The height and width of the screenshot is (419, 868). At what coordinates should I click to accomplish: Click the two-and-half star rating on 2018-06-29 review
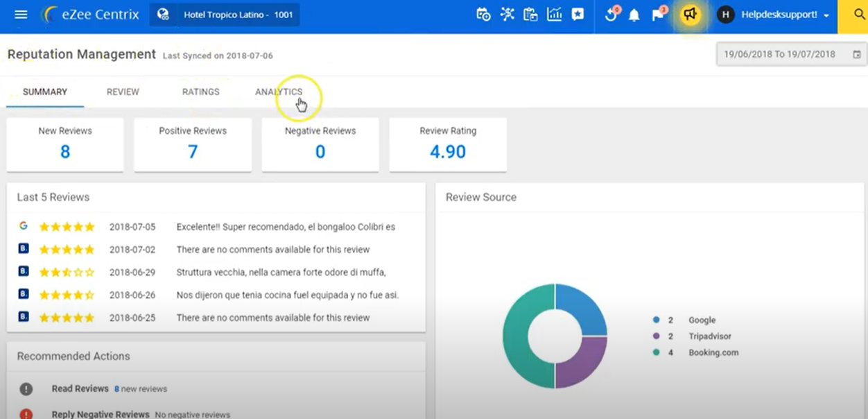[x=67, y=272]
